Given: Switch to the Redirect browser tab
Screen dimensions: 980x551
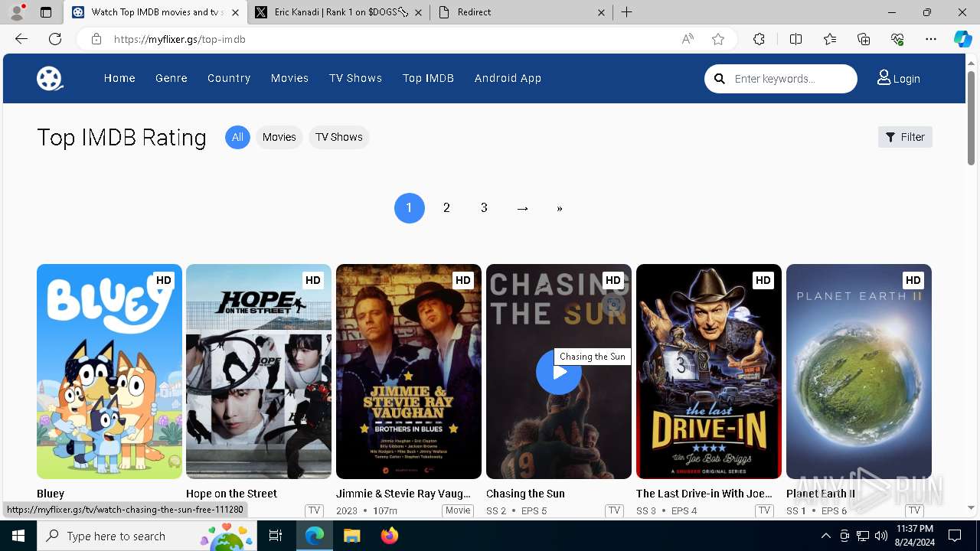Looking at the screenshot, I should click(521, 12).
